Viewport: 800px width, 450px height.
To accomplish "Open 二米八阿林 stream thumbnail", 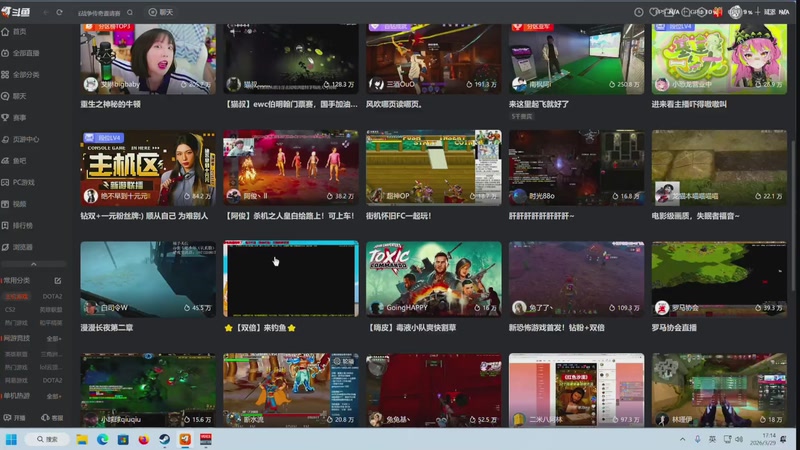I will pos(577,390).
